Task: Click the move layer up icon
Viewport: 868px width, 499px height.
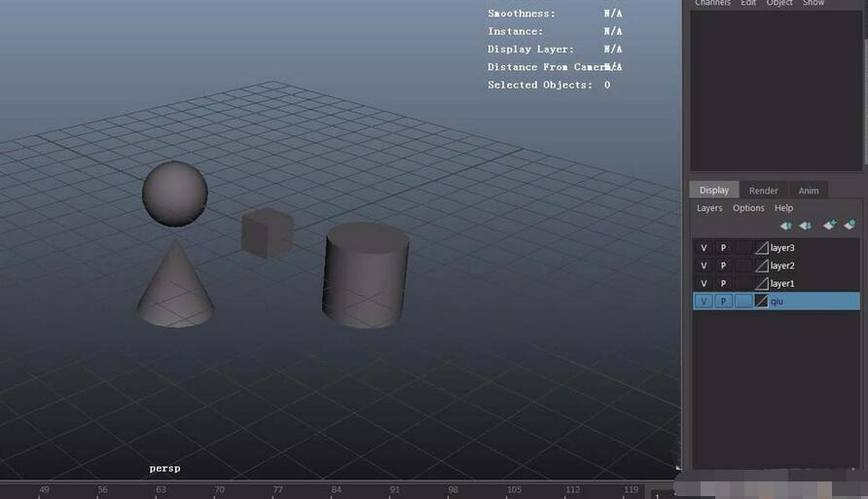Action: [785, 226]
